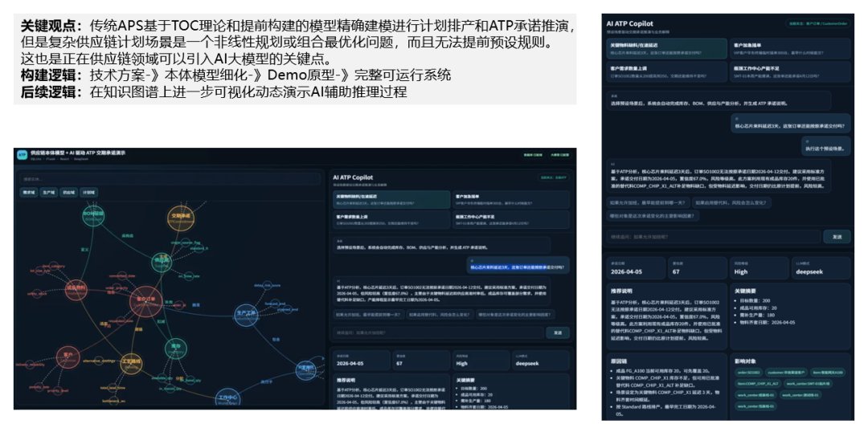
Task: Click the 关键摘要 heading in right panel
Action: pyautogui.click(x=745, y=291)
